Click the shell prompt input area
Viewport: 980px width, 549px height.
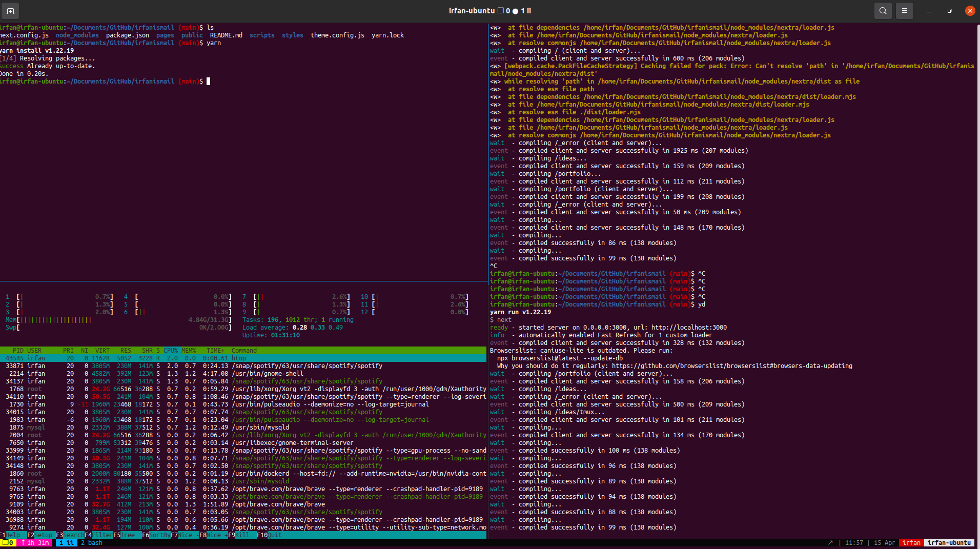pos(208,81)
